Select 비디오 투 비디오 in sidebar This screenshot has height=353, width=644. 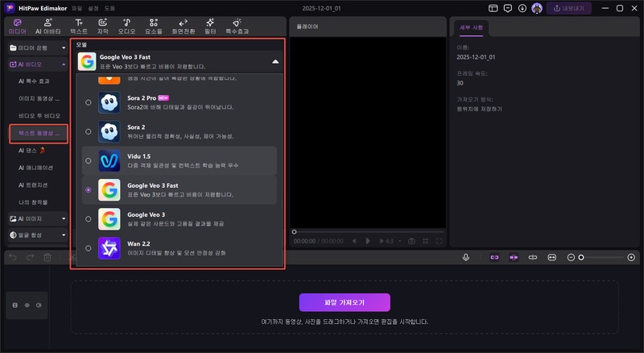[x=39, y=116]
